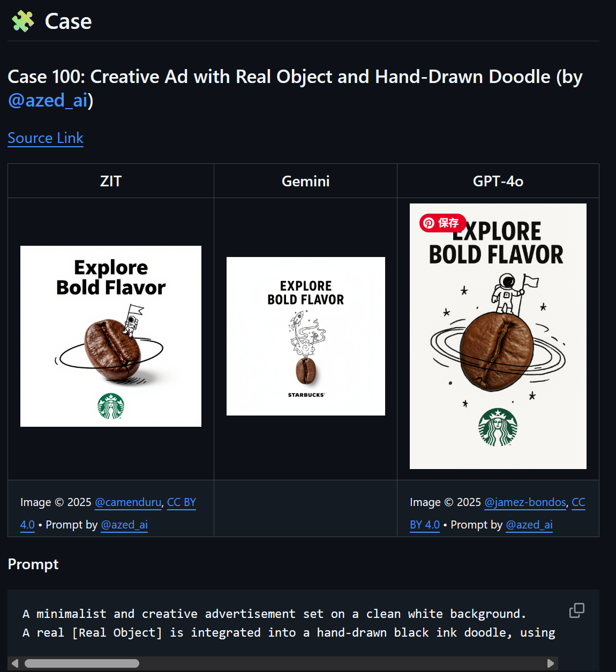
Task: Open @azed_ai link in the heading
Action: (x=48, y=100)
